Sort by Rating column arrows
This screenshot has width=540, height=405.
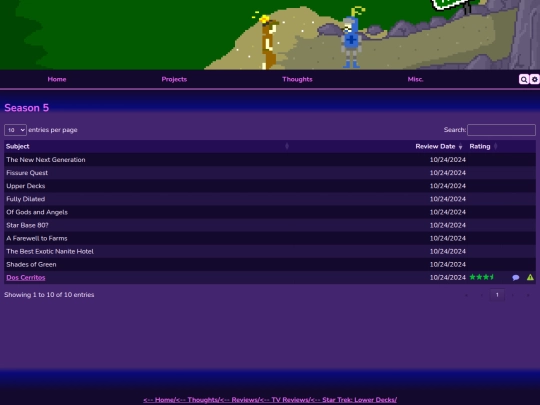[496, 146]
